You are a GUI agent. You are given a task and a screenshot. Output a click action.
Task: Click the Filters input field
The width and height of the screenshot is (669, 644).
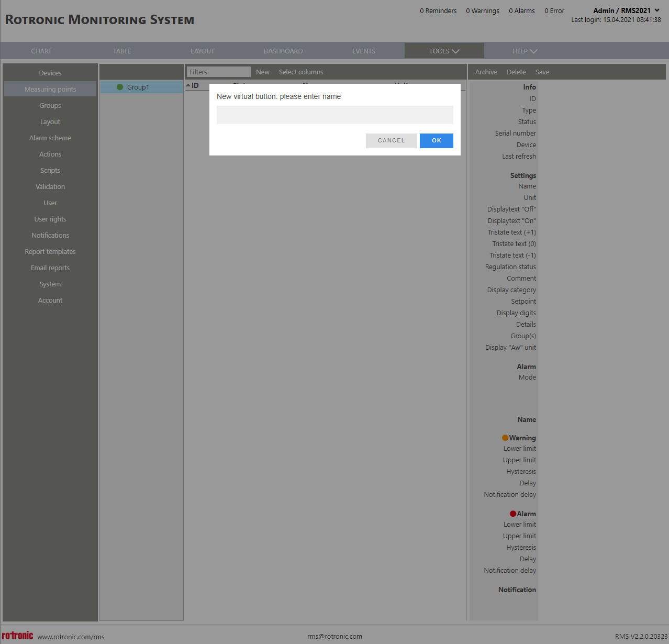[x=219, y=72]
